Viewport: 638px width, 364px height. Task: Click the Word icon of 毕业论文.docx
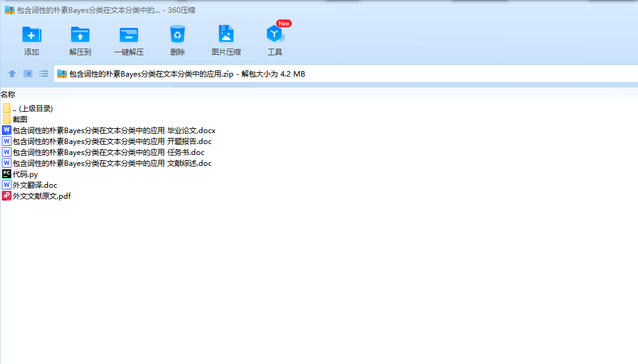pos(7,130)
